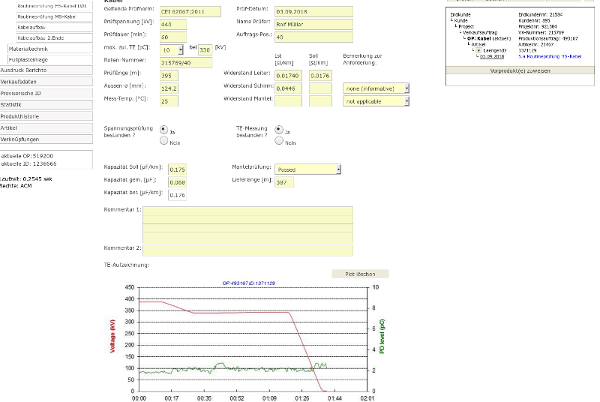Click the Name Prüfer input field
This screenshot has height=402, width=600.
click(x=313, y=24)
